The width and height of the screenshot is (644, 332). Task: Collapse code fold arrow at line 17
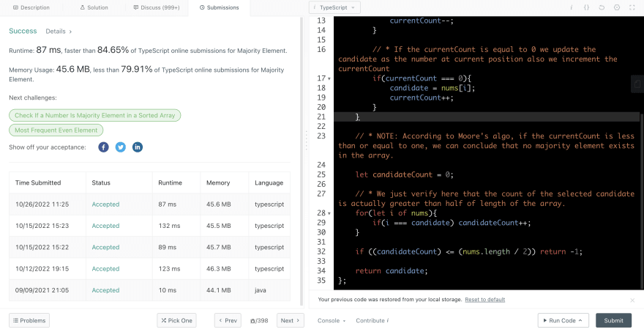(x=329, y=78)
